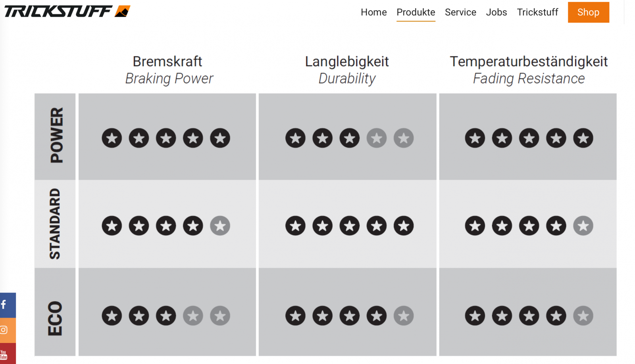The height and width of the screenshot is (364, 635).
Task: Click the fifth Standard fading resistance star
Action: [x=583, y=226]
